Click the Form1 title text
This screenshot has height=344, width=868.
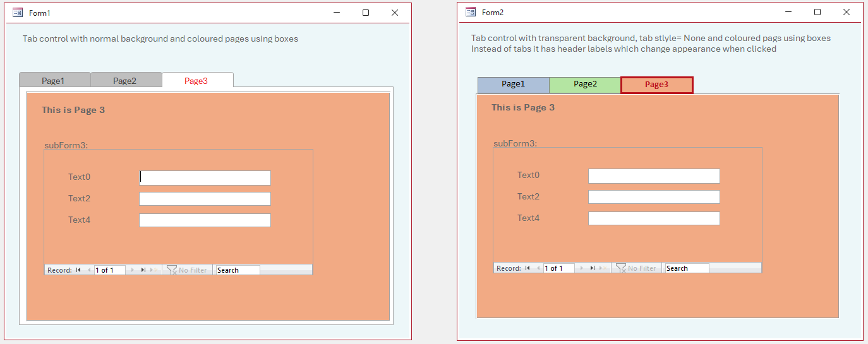(40, 13)
